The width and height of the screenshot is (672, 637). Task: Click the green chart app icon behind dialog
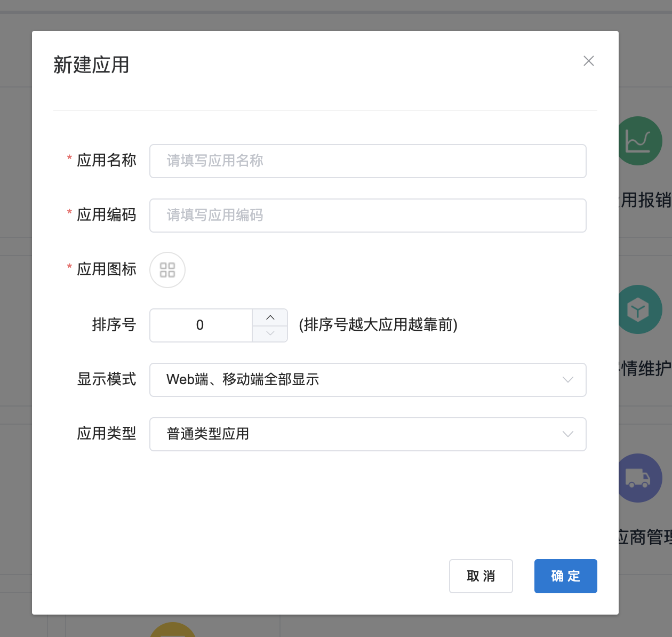tap(641, 141)
